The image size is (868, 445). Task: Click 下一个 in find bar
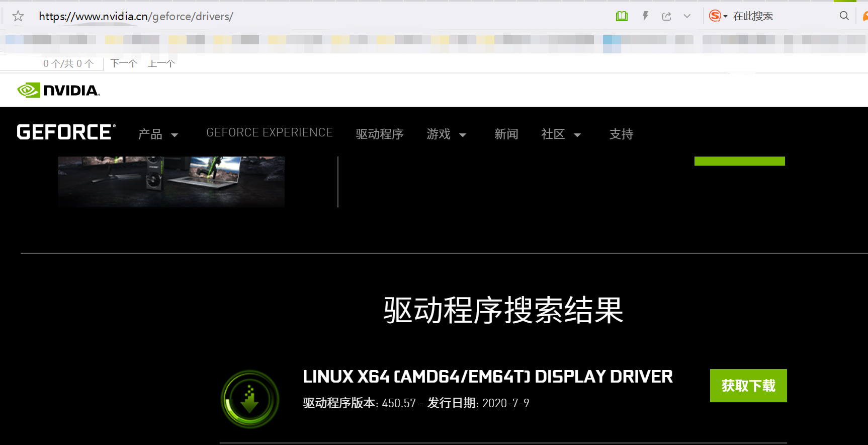124,63
